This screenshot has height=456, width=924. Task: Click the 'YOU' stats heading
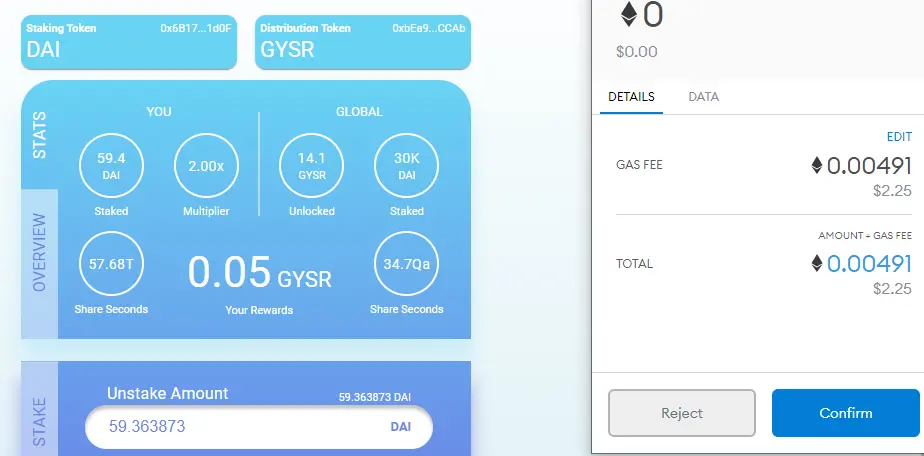coord(159,111)
